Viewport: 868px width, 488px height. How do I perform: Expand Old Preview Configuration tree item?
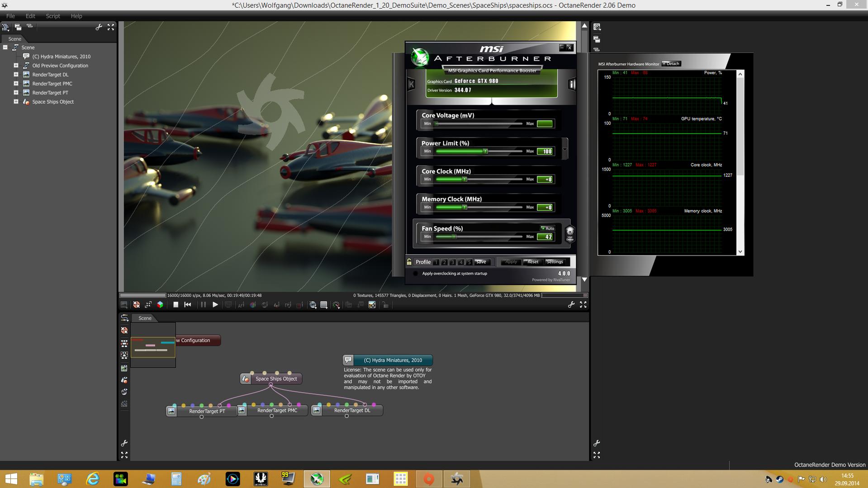(16, 66)
